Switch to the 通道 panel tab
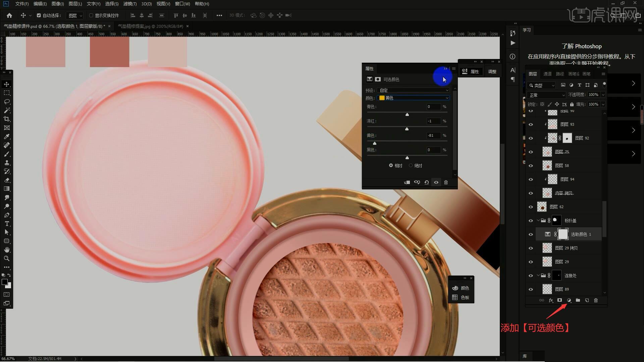This screenshot has width=644, height=362. 547,74
